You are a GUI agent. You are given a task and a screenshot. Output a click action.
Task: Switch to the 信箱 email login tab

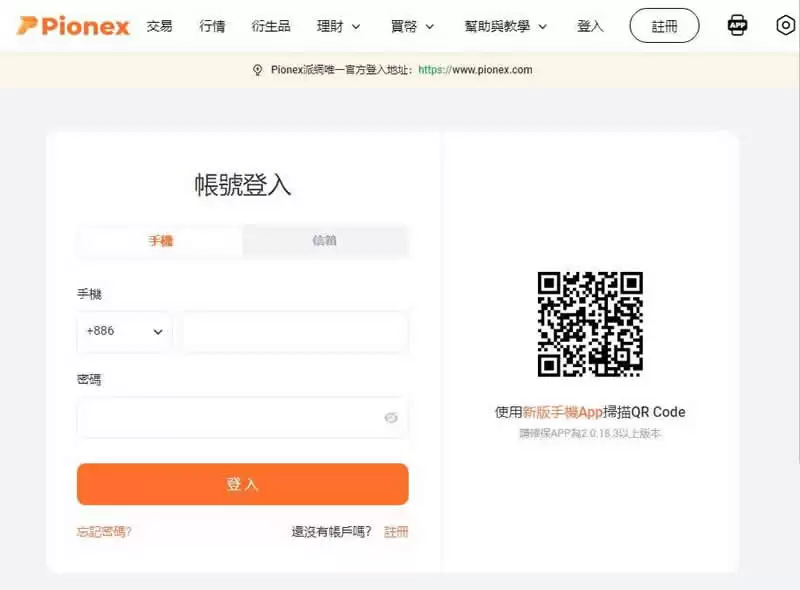(325, 241)
